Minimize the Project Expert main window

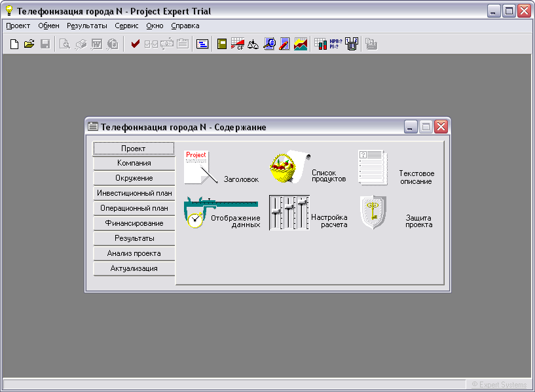pos(493,11)
